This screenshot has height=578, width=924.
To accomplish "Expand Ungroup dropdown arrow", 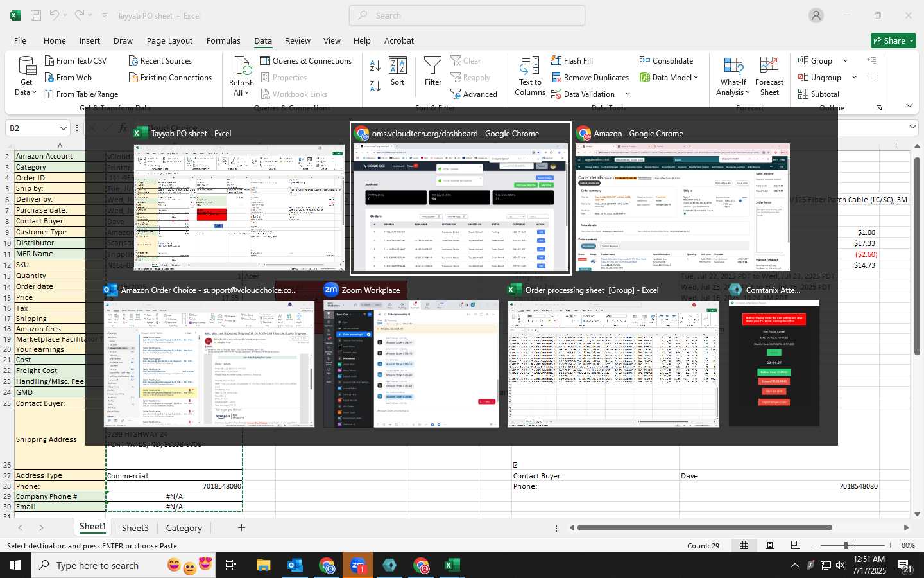I will click(x=854, y=78).
